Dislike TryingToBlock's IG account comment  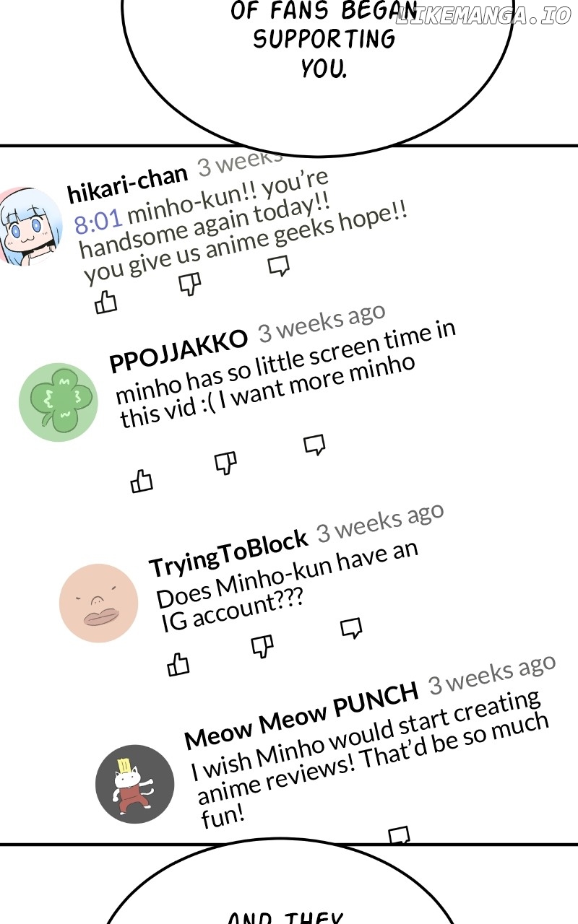click(262, 646)
